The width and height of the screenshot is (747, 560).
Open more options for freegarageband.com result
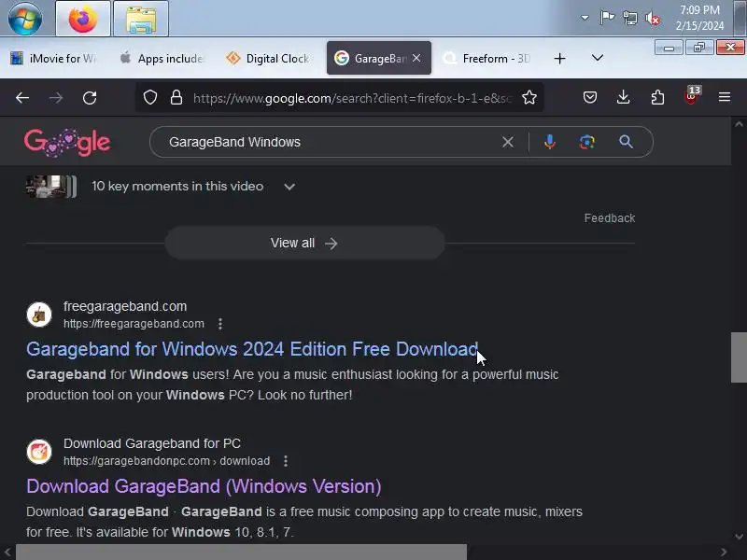click(x=220, y=324)
